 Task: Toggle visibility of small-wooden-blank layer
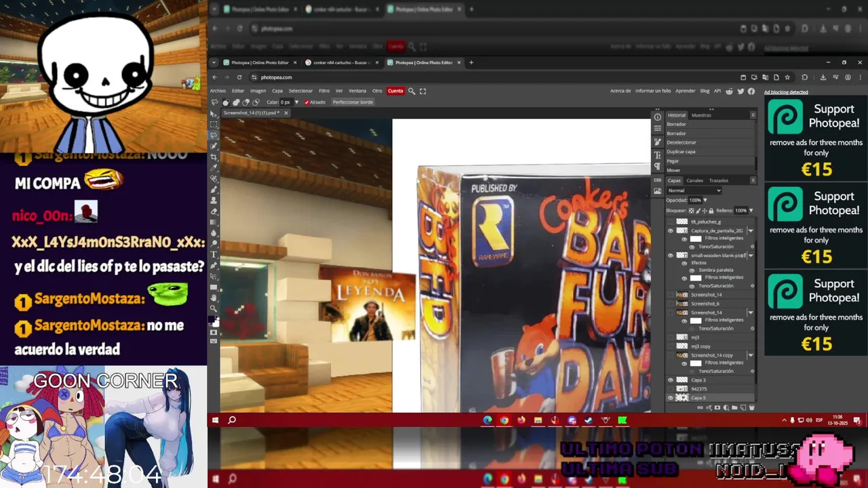(x=670, y=255)
